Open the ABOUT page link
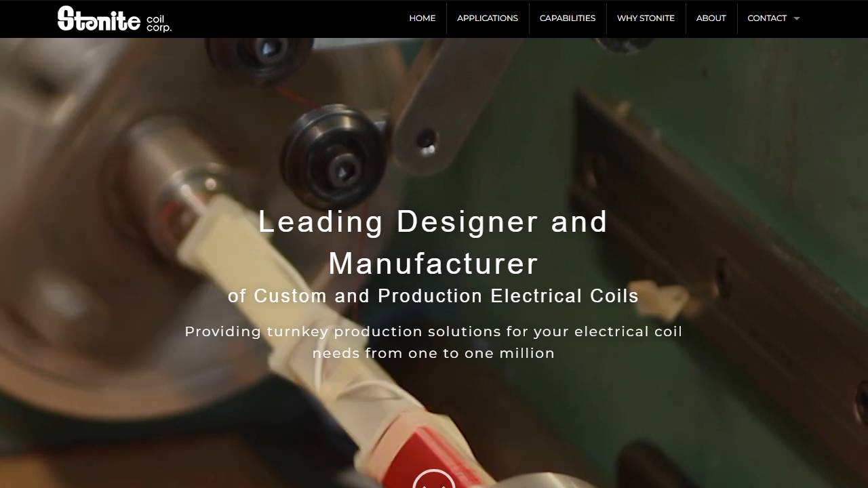868x488 pixels. [x=711, y=18]
